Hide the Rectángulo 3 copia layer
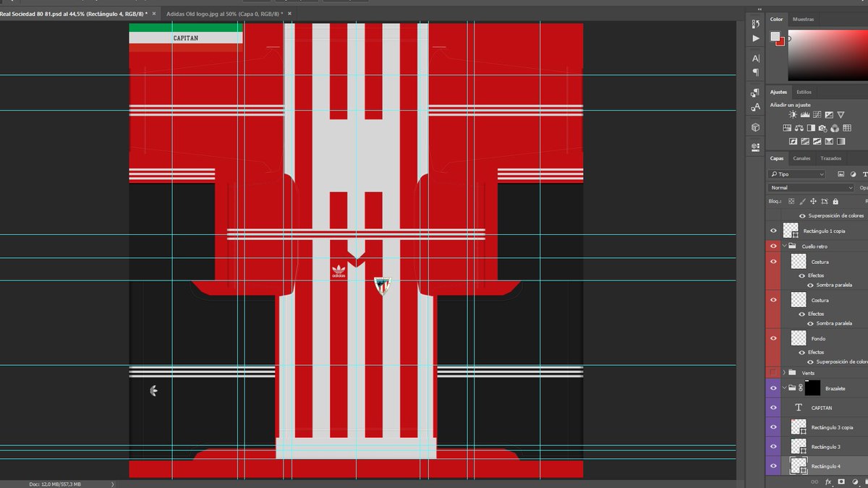Viewport: 868px width, 488px height. tap(773, 427)
